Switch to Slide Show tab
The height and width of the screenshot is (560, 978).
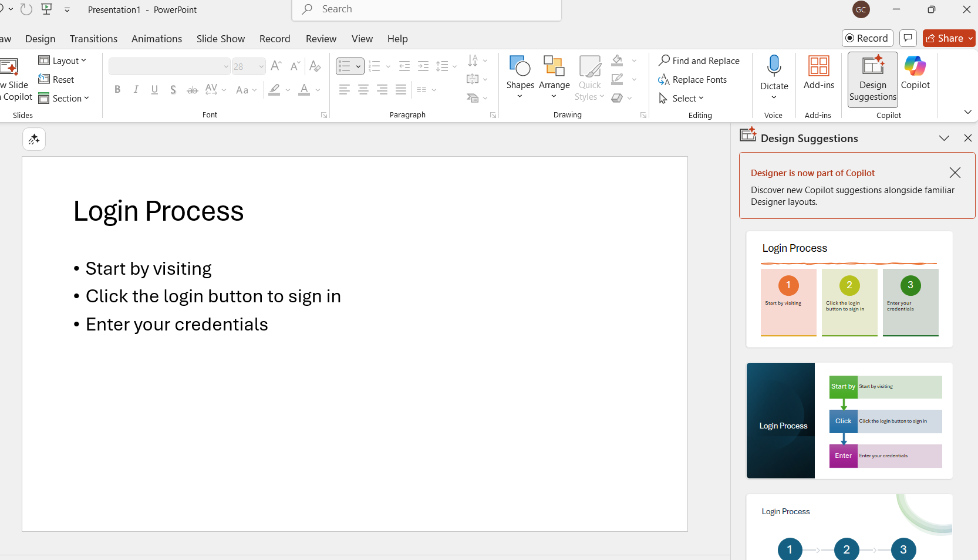click(x=221, y=39)
